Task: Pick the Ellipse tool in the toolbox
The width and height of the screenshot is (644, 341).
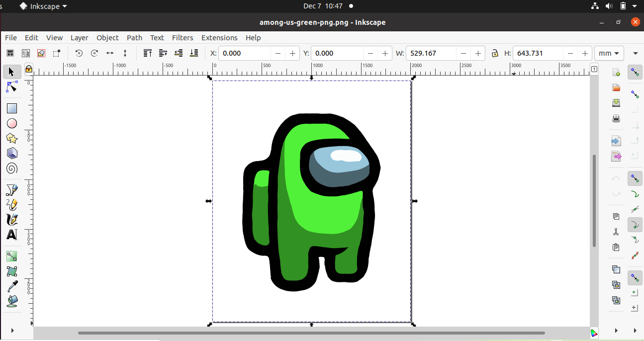Action: [12, 123]
